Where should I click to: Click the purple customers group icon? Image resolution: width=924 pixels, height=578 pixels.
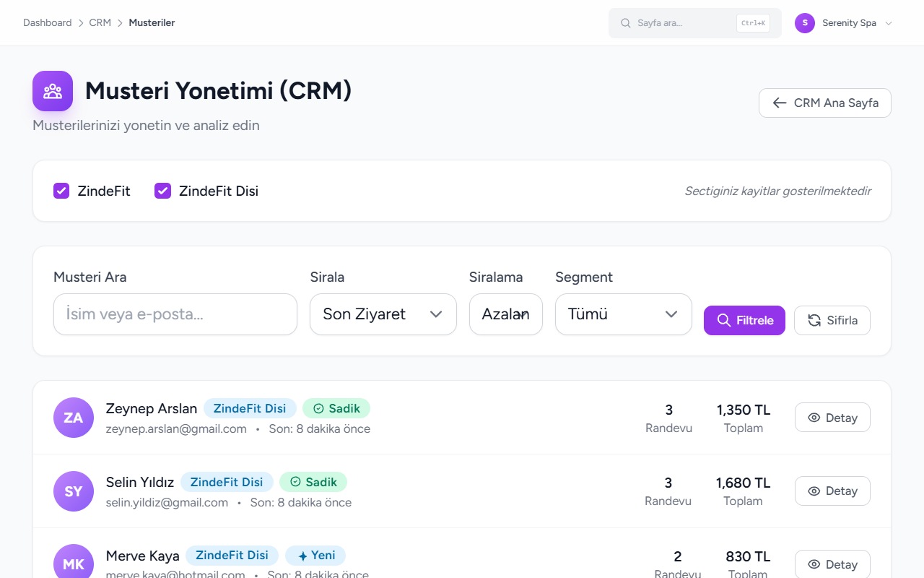[53, 91]
